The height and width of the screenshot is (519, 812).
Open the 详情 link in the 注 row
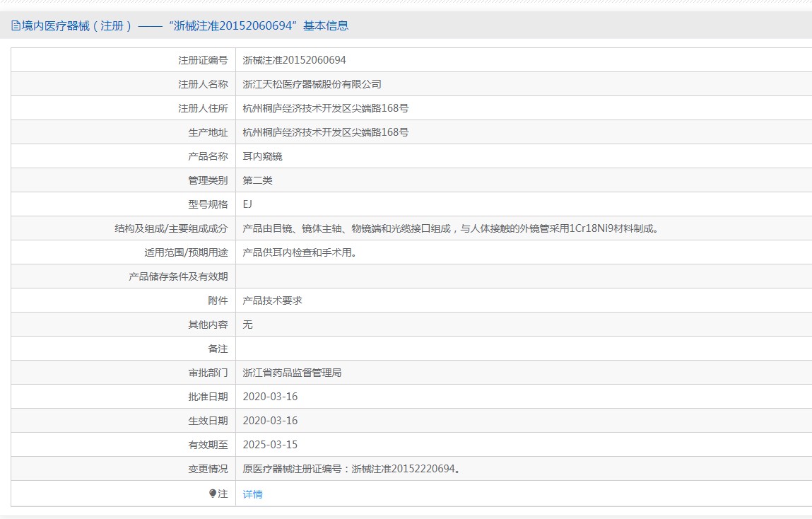(x=252, y=494)
